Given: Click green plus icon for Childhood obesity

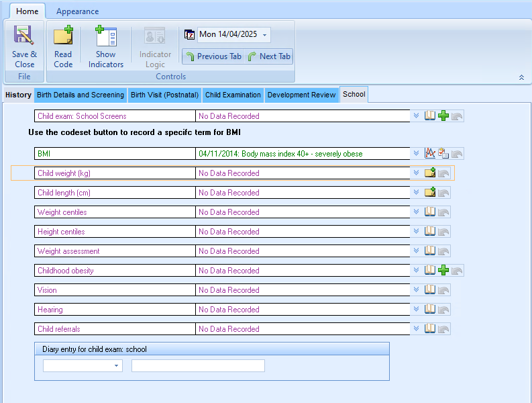Looking at the screenshot, I should (443, 271).
